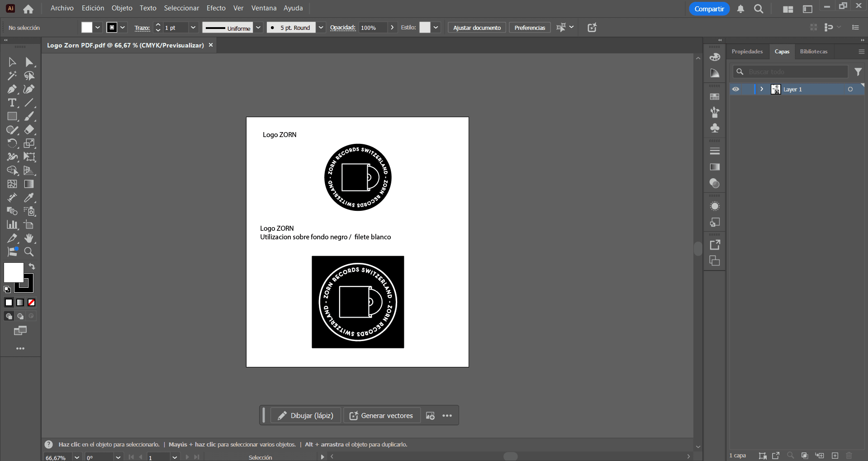Click the Illustrator home icon
This screenshot has width=868, height=461.
click(x=28, y=9)
